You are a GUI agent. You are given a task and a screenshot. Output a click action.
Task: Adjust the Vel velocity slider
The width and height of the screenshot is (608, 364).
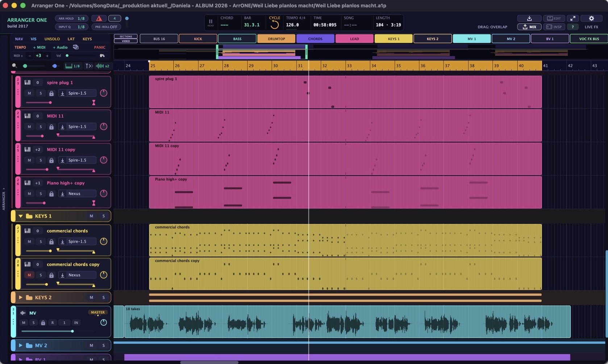(x=80, y=56)
